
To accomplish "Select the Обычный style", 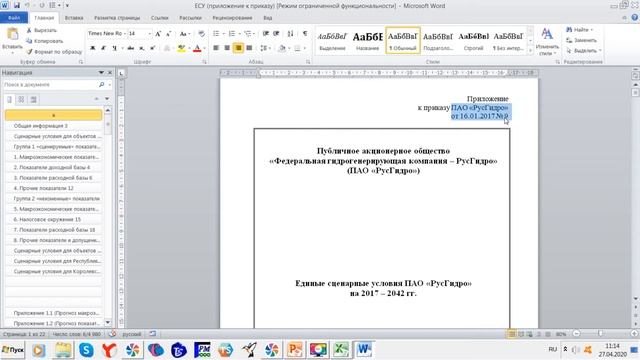I will point(402,41).
